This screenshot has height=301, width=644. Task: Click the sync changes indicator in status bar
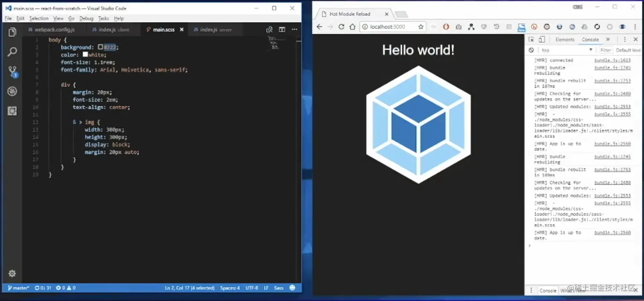pyautogui.click(x=43, y=288)
